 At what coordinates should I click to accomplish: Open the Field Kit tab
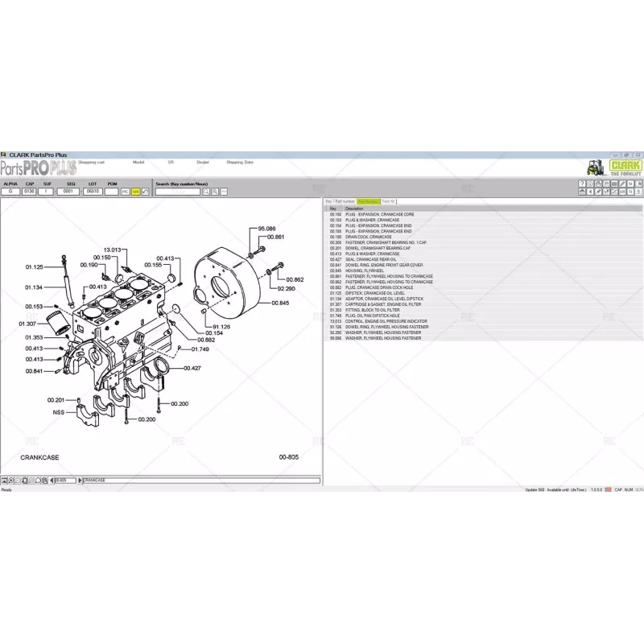(389, 201)
